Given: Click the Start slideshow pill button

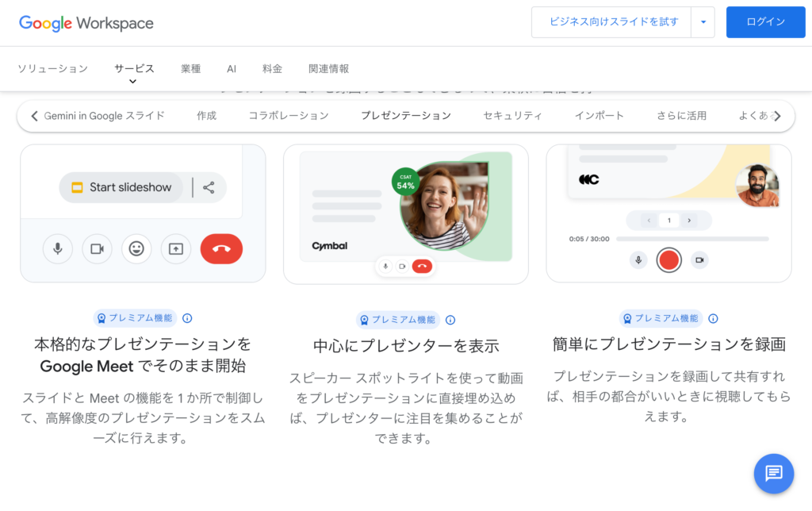Looking at the screenshot, I should (121, 187).
